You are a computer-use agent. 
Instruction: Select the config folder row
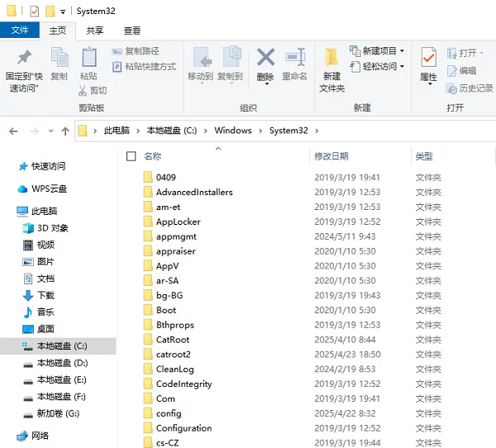tap(291, 413)
